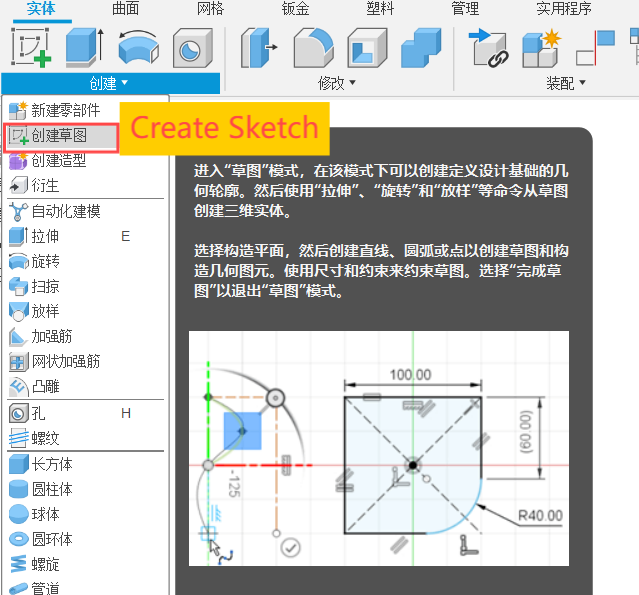Click the Joint assemble icon
This screenshot has width=639, height=595.
tap(595, 48)
